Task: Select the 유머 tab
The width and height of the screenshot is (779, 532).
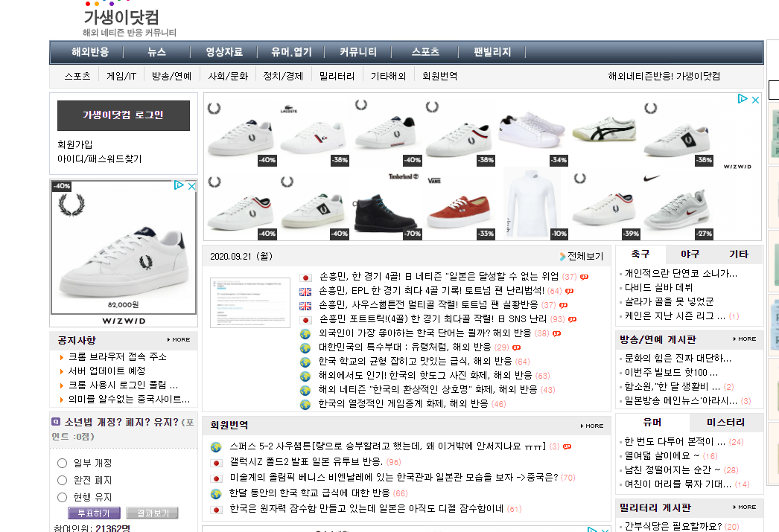Action: (652, 423)
